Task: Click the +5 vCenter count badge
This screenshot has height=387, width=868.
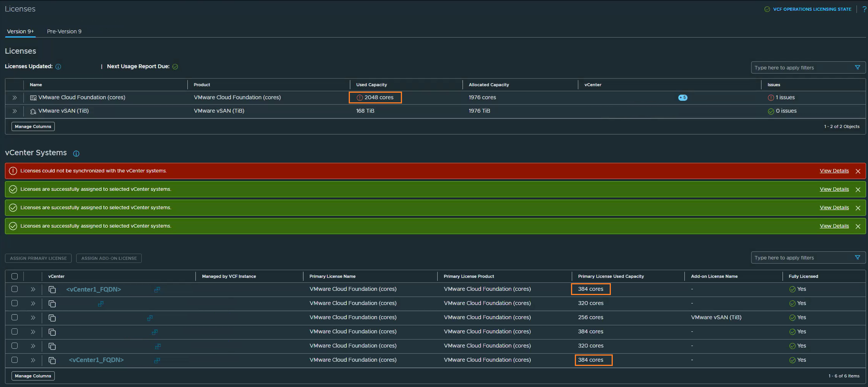Action: [x=683, y=98]
